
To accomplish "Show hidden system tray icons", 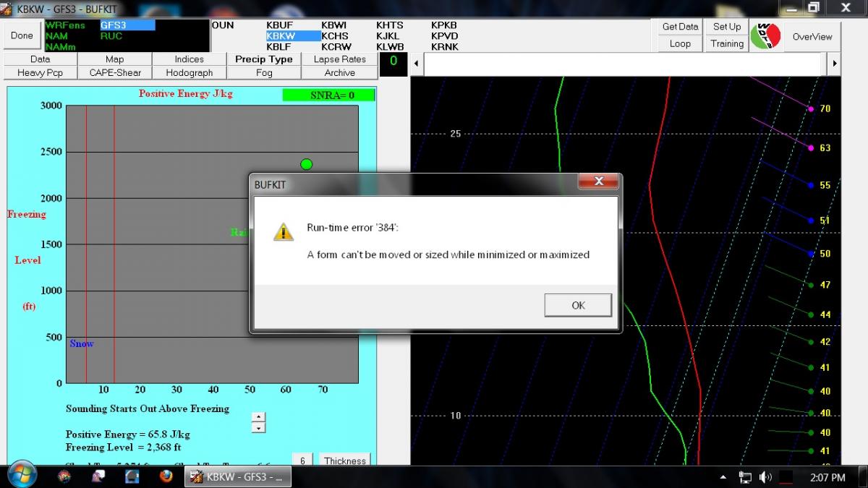I will (723, 477).
